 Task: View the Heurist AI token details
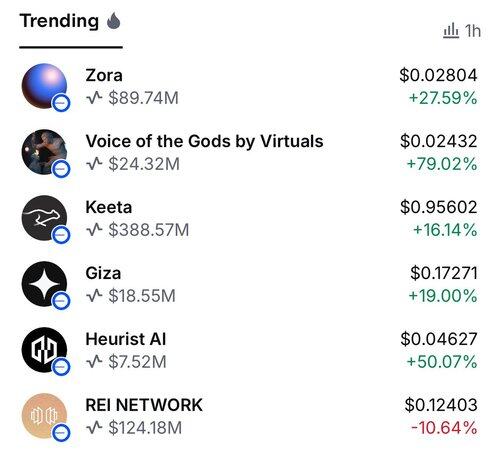point(250,350)
